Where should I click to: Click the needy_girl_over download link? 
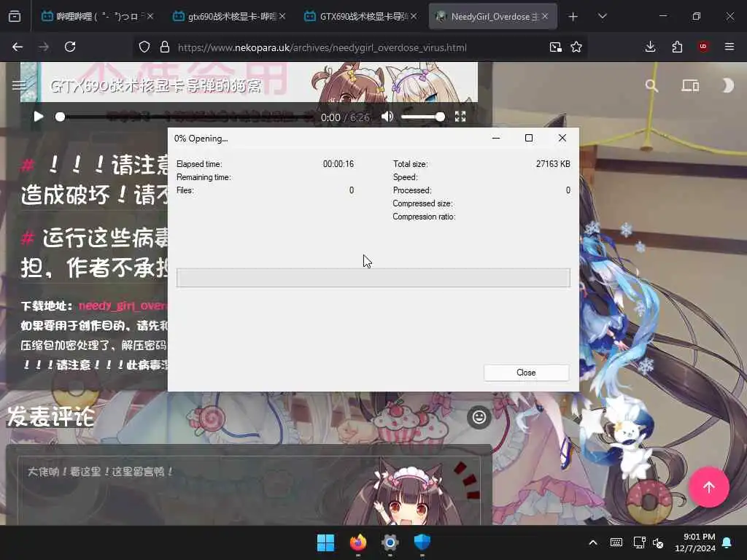123,306
